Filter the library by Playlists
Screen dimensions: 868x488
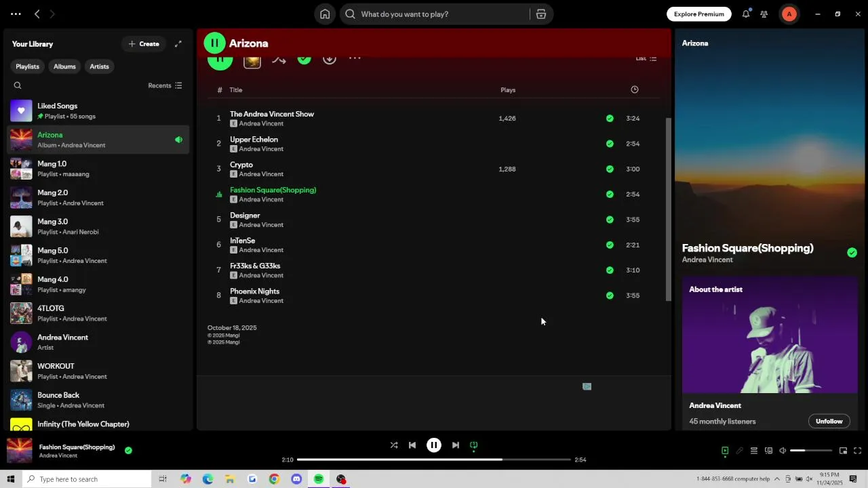28,66
